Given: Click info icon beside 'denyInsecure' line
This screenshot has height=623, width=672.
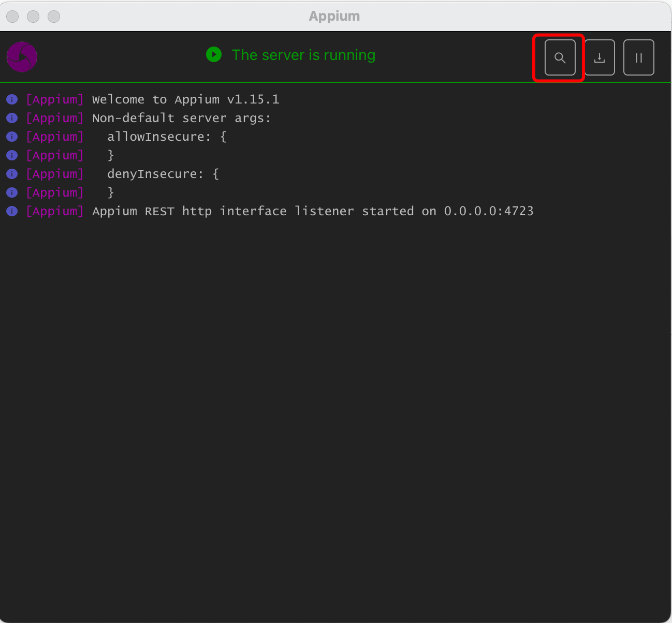Looking at the screenshot, I should coord(12,174).
